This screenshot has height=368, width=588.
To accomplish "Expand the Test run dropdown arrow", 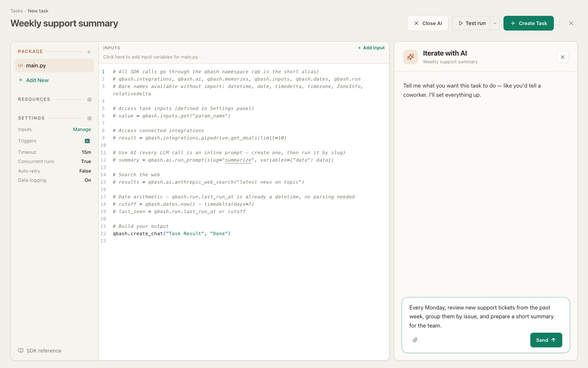I will pyautogui.click(x=495, y=23).
